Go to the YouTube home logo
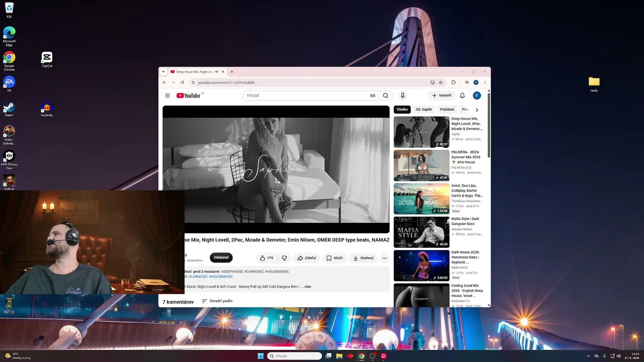The width and height of the screenshot is (644, 362). tap(188, 96)
